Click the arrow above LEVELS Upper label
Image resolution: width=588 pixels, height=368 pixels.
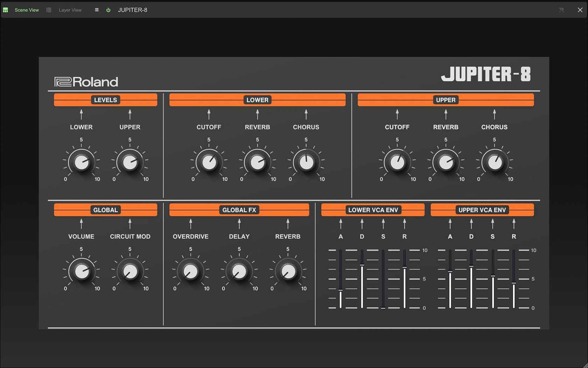pyautogui.click(x=130, y=114)
